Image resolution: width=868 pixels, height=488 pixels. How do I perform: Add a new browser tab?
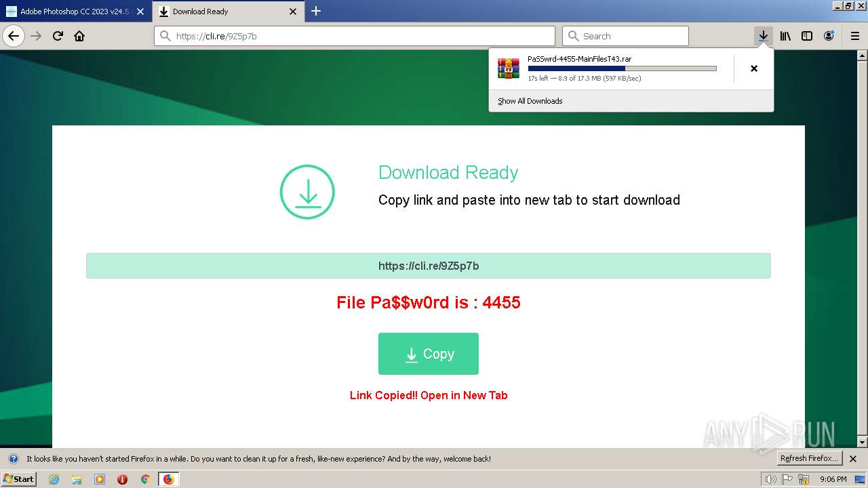tap(316, 11)
